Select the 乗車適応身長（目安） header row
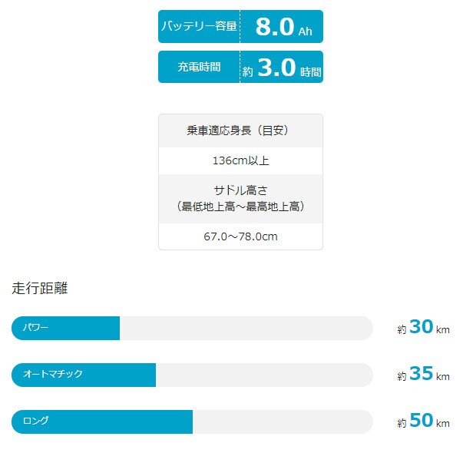 (240, 131)
